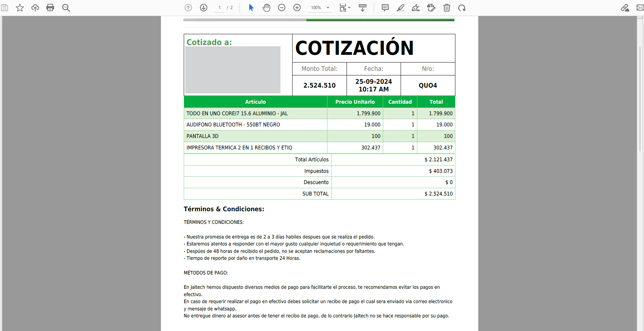Click the vertical scrollbar thumb
Image resolution: width=644 pixels, height=331 pixels.
(x=640, y=98)
